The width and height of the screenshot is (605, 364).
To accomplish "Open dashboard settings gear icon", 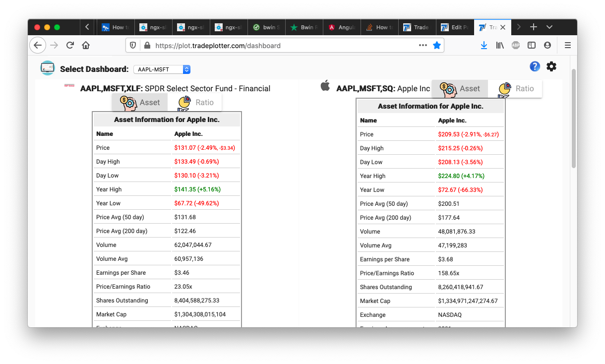I will pyautogui.click(x=551, y=66).
